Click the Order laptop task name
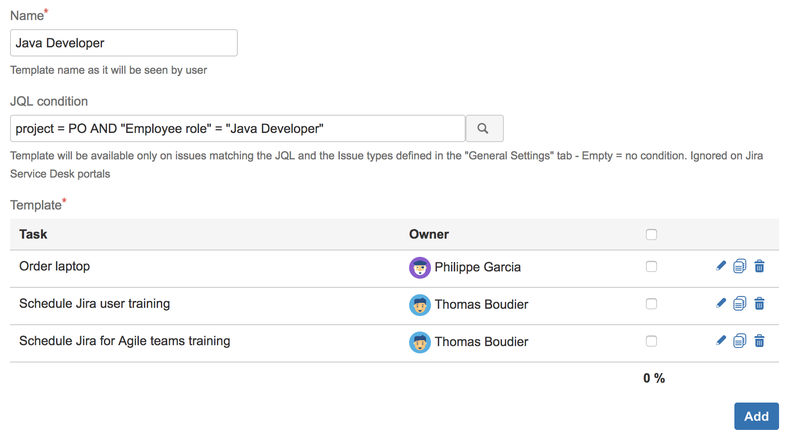This screenshot has width=800, height=439. (x=55, y=267)
